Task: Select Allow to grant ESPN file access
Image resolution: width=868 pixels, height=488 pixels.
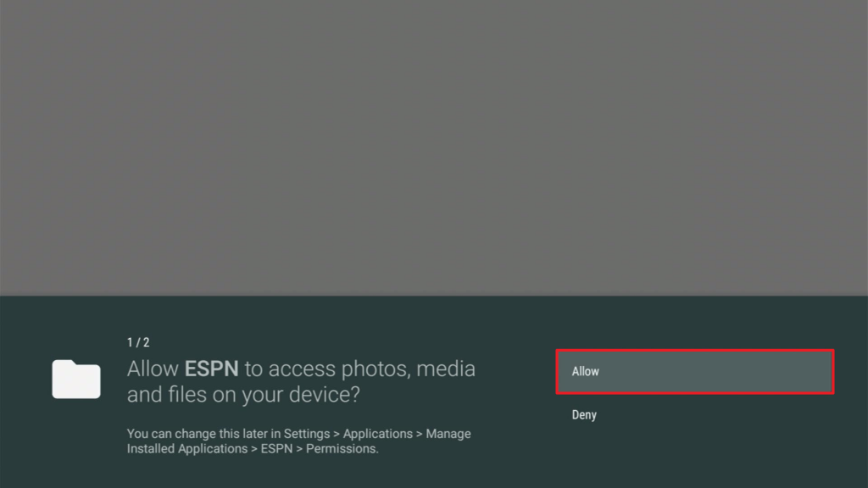Action: pyautogui.click(x=695, y=371)
